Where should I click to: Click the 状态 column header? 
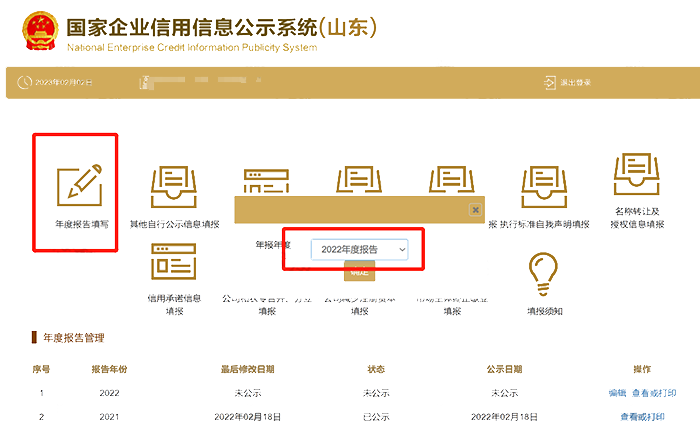point(376,369)
